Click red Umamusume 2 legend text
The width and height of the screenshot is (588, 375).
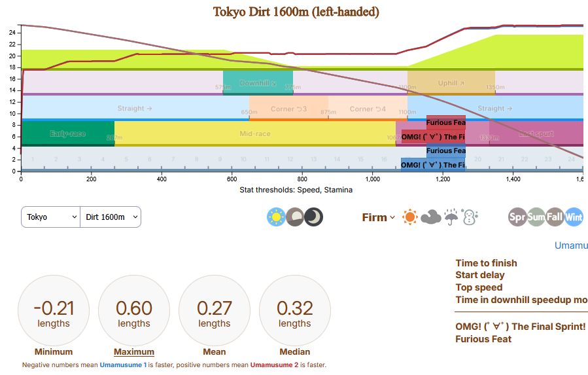[x=274, y=365]
